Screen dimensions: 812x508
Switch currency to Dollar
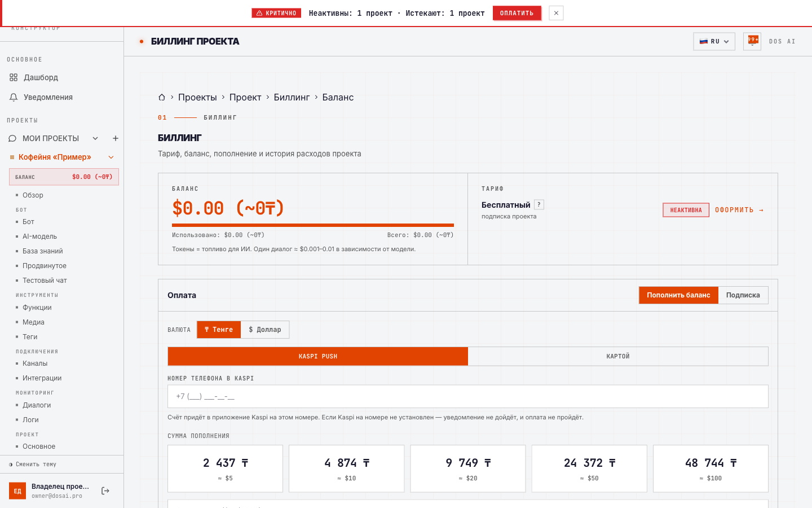click(x=265, y=330)
